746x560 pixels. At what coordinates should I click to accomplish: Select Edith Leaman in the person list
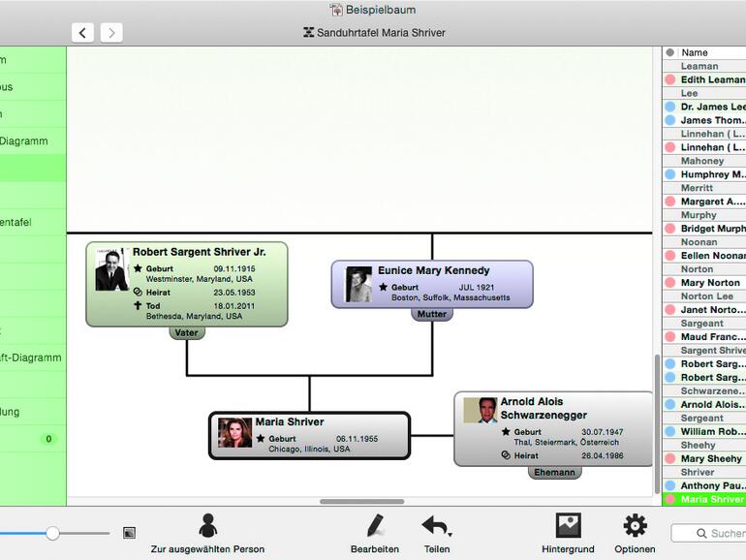pos(704,80)
